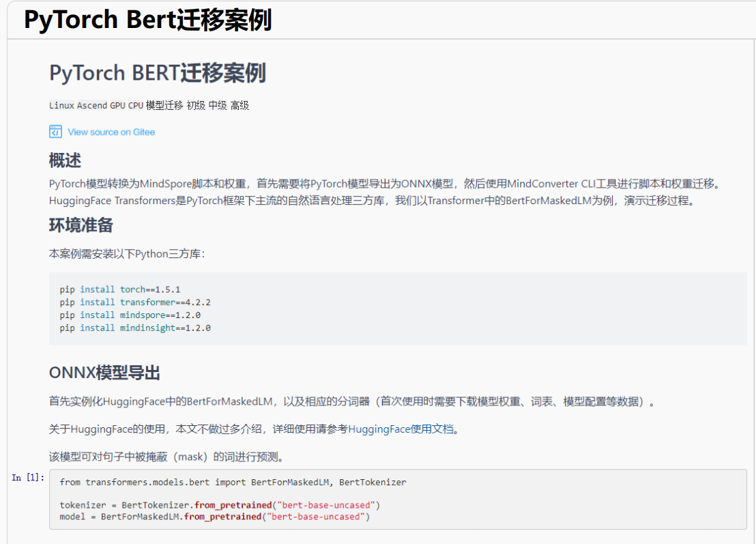The width and height of the screenshot is (756, 544).
Task: Click the model = BertForMaskedLM.from_pretrained line
Action: click(x=214, y=517)
